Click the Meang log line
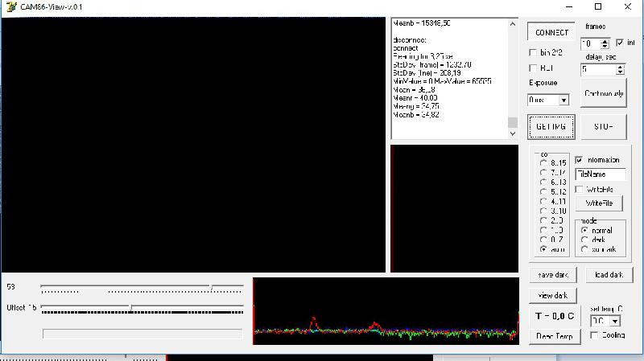Image resolution: width=644 pixels, height=361 pixels. pos(415,106)
